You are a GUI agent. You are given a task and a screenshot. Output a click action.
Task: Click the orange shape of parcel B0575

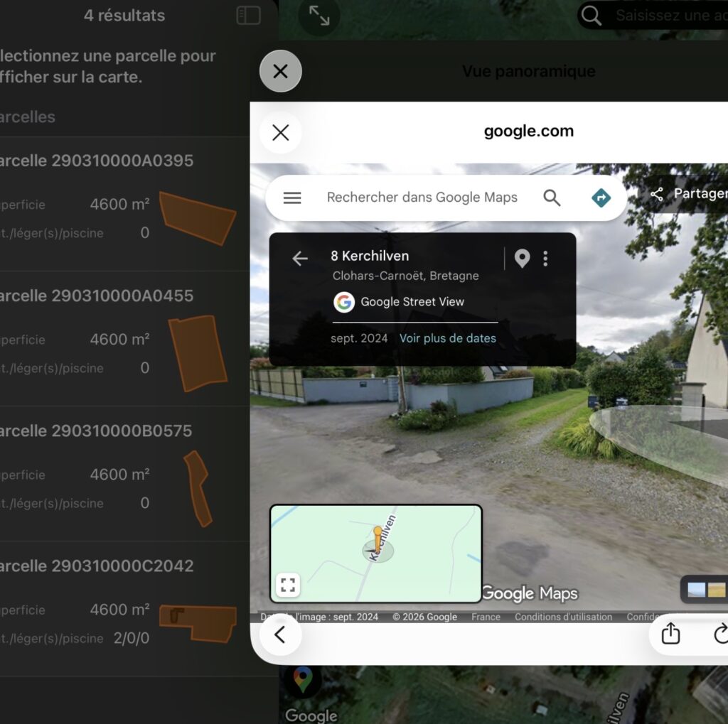(x=198, y=489)
